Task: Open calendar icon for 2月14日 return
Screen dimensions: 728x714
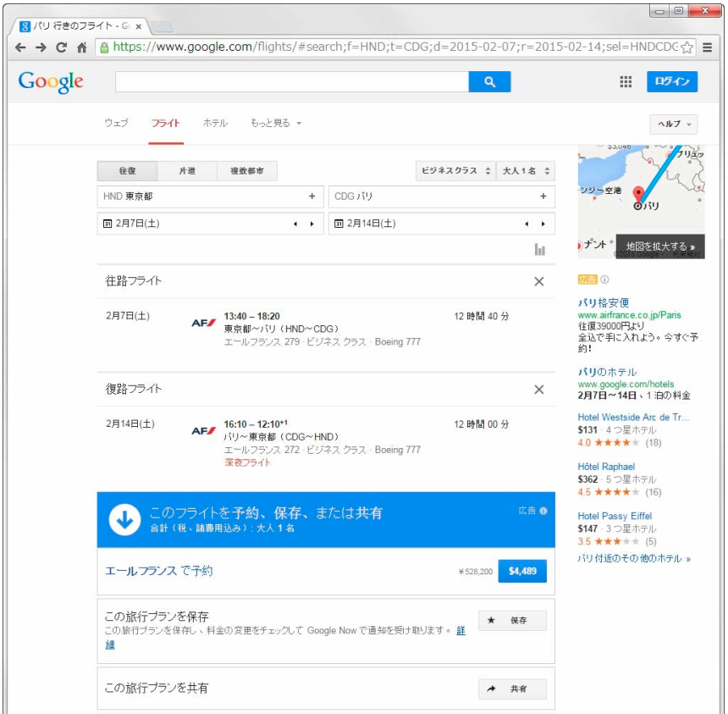Action: pos(339,224)
